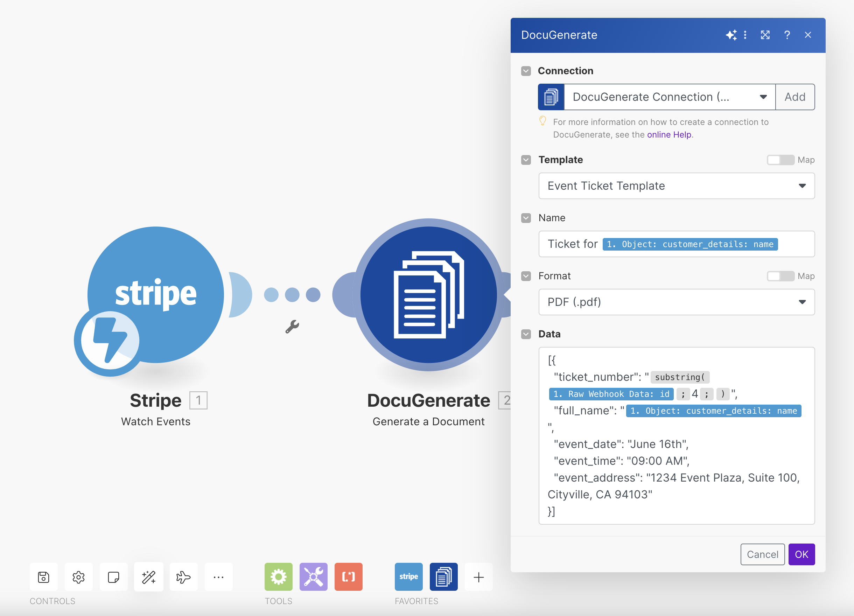Open the PDF (.pdf) format dropdown
Screen dimensions: 854x616
pyautogui.click(x=677, y=302)
